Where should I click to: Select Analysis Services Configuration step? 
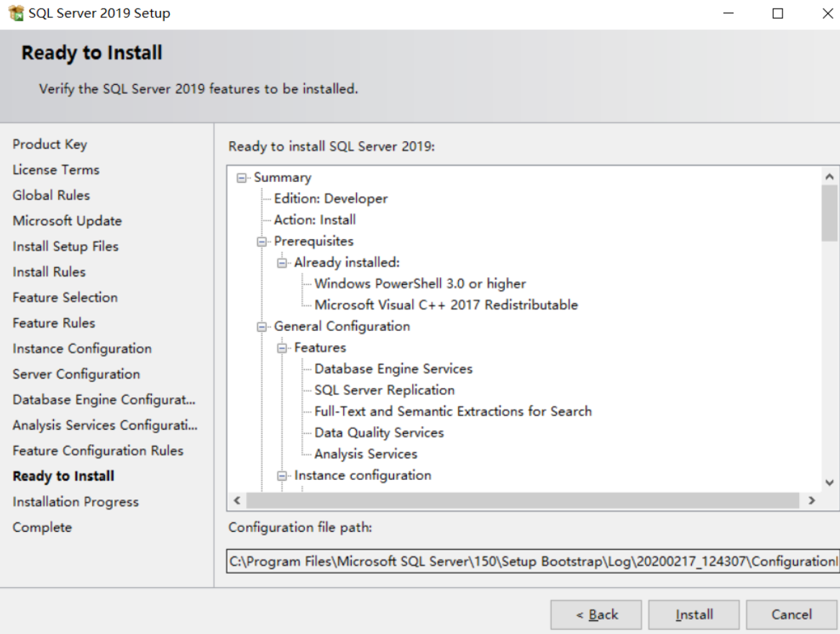pyautogui.click(x=105, y=425)
